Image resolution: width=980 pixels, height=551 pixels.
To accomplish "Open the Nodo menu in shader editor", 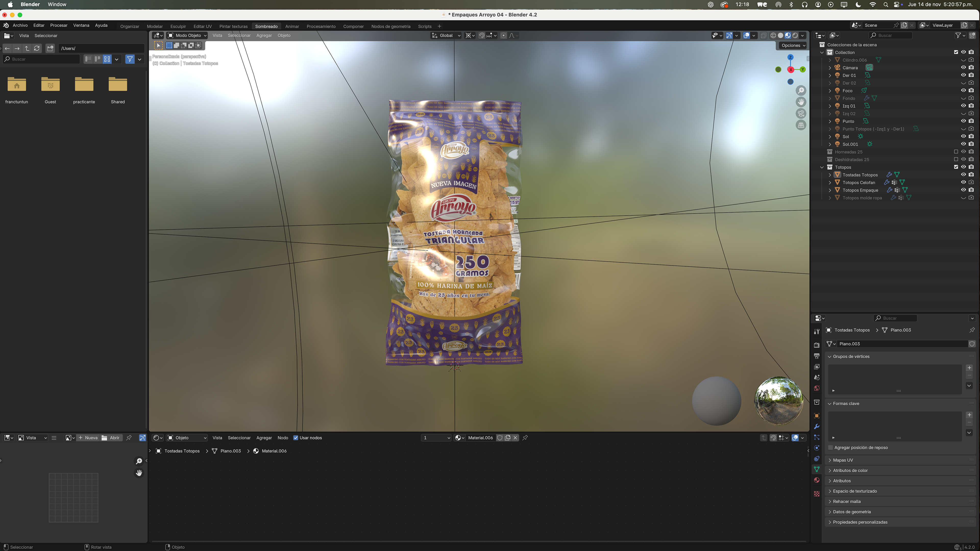I will pos(283,438).
